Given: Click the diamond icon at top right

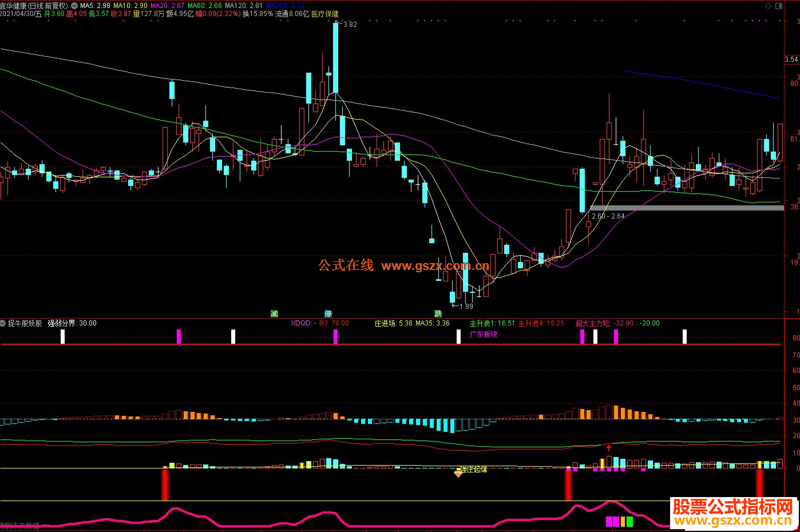Looking at the screenshot, I should click(x=768, y=6).
